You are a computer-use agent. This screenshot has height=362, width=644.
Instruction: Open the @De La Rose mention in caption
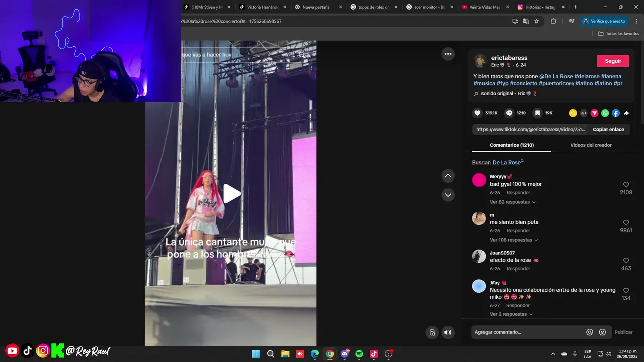tap(556, 76)
